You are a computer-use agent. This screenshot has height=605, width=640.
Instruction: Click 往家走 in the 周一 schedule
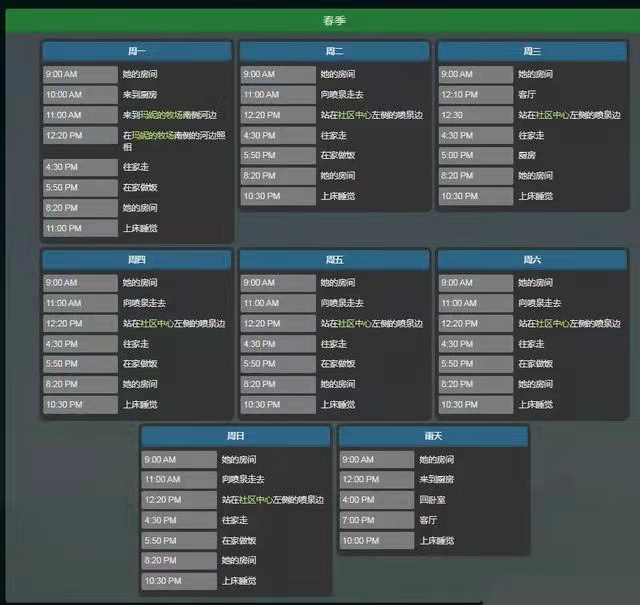(136, 167)
